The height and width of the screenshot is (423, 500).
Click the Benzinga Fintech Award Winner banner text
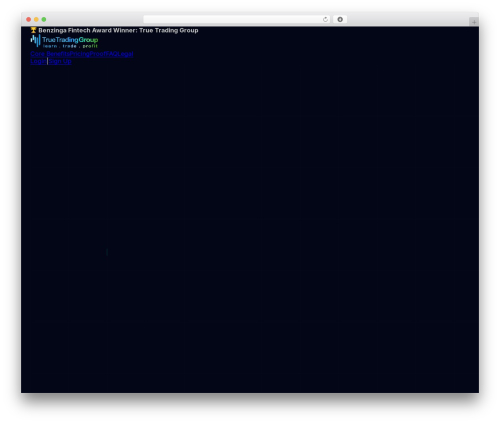[x=118, y=30]
